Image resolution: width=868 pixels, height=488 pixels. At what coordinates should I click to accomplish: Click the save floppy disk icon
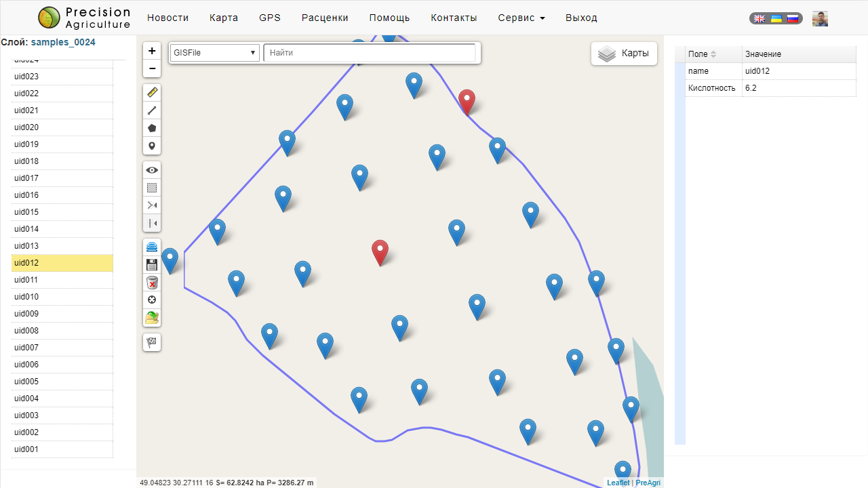[152, 265]
